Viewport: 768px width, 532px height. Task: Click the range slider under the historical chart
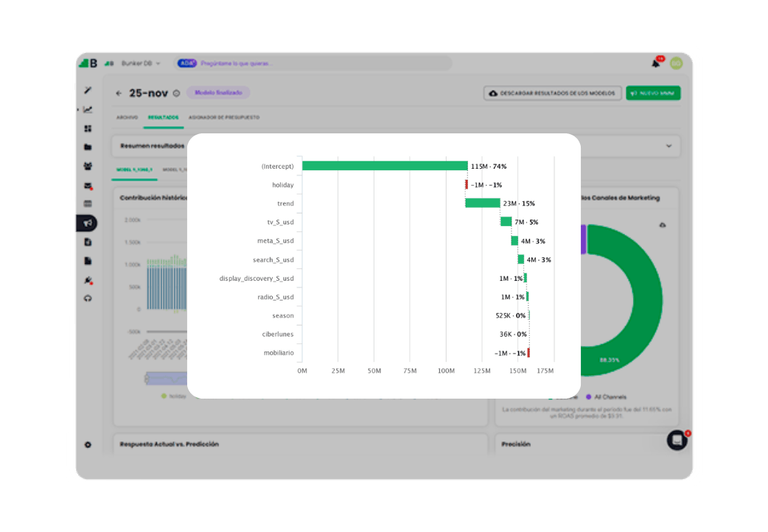[x=167, y=378]
